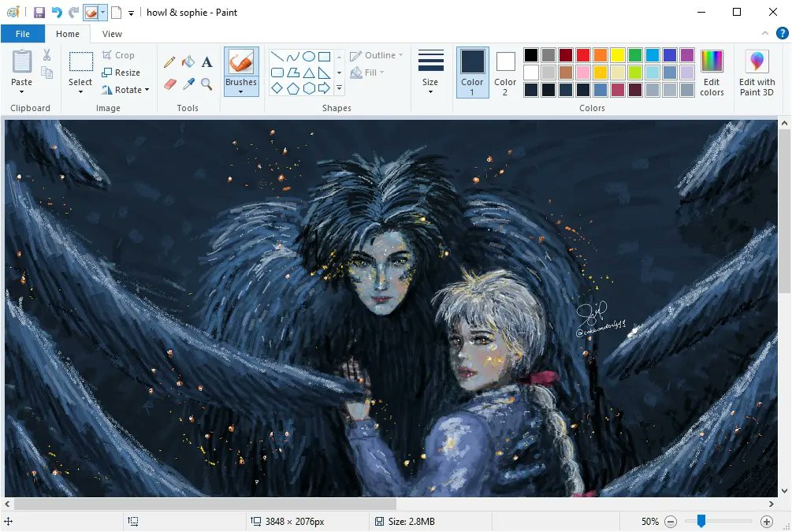This screenshot has height=532, width=792.
Task: Choose the Rectangle shape
Action: tap(325, 57)
